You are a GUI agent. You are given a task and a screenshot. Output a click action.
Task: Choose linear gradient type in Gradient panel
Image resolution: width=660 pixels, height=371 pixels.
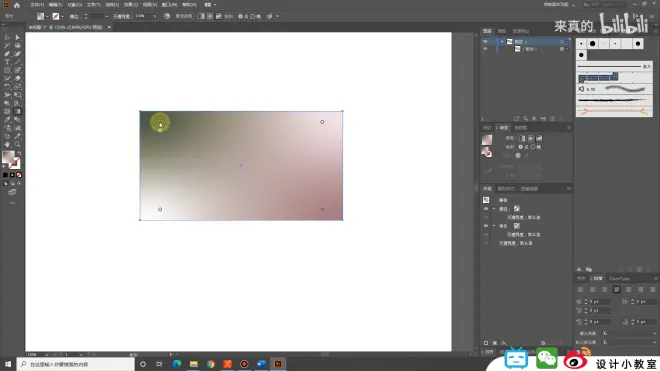click(x=522, y=138)
